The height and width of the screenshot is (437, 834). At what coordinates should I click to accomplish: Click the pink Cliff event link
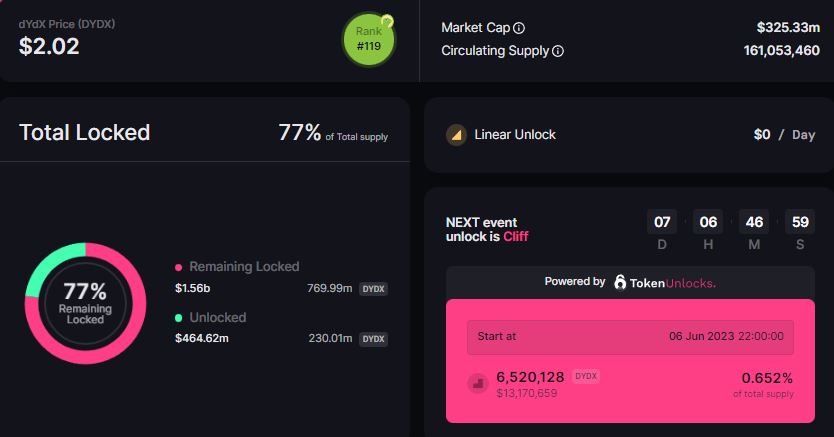coord(516,237)
